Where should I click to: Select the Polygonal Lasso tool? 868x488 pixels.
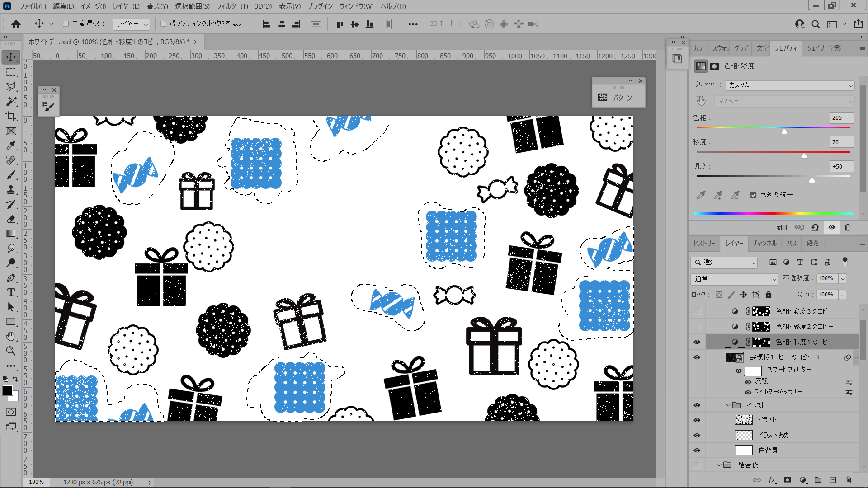pyautogui.click(x=11, y=87)
